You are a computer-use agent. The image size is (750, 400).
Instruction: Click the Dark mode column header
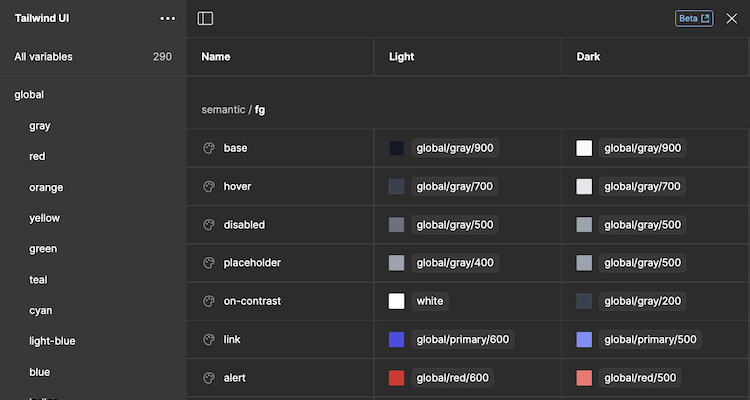pyautogui.click(x=588, y=56)
